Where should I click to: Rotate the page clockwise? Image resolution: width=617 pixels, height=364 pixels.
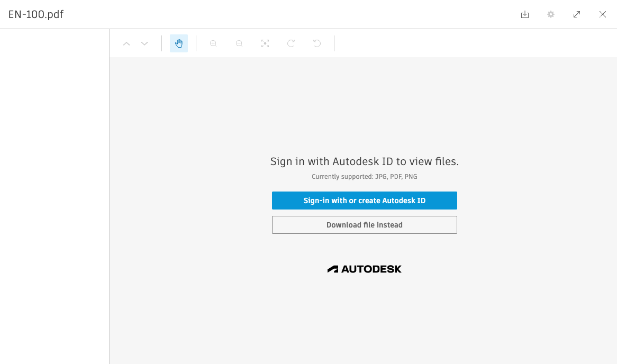[x=291, y=43]
